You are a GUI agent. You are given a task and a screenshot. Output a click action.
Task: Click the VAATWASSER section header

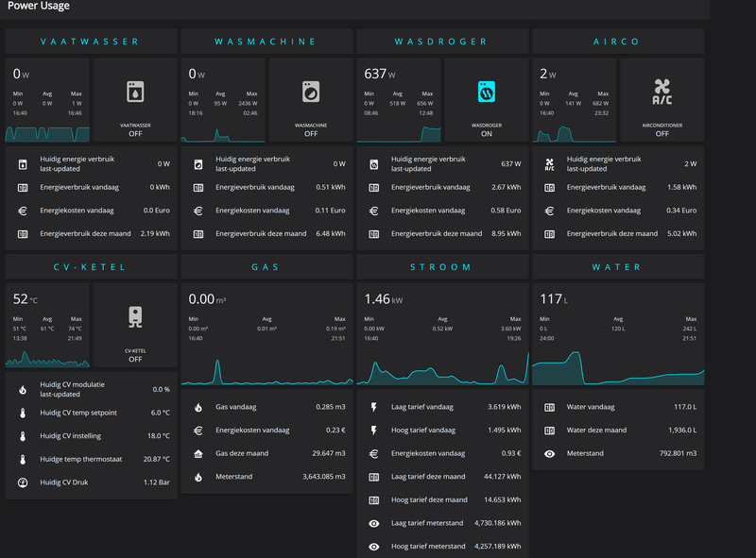pos(91,42)
